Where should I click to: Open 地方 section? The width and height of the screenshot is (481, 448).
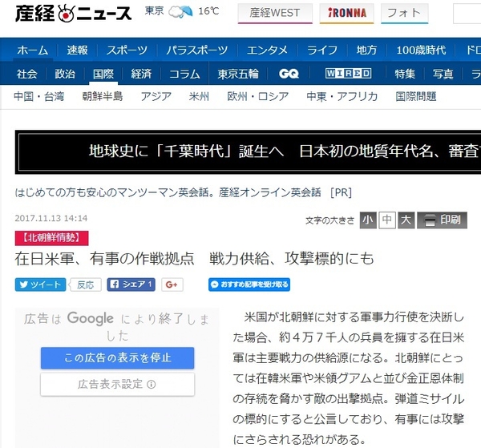(x=366, y=50)
